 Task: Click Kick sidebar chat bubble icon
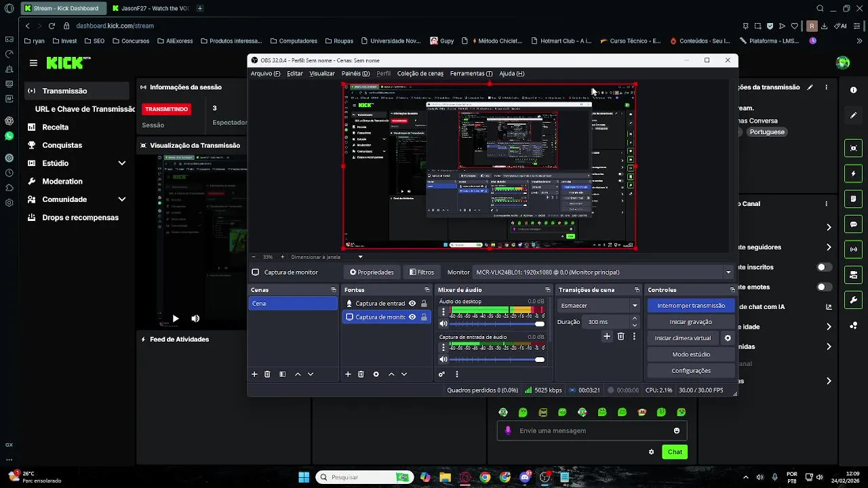(x=853, y=224)
